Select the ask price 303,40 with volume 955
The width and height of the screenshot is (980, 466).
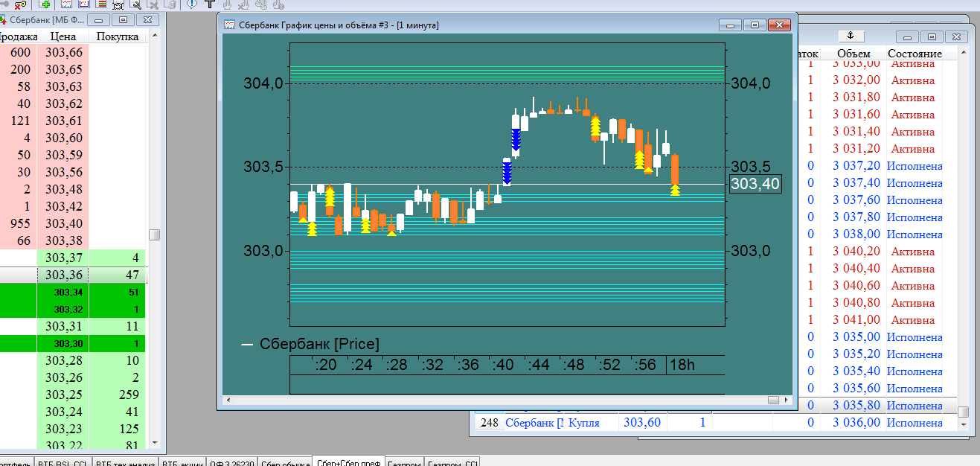[x=63, y=223]
